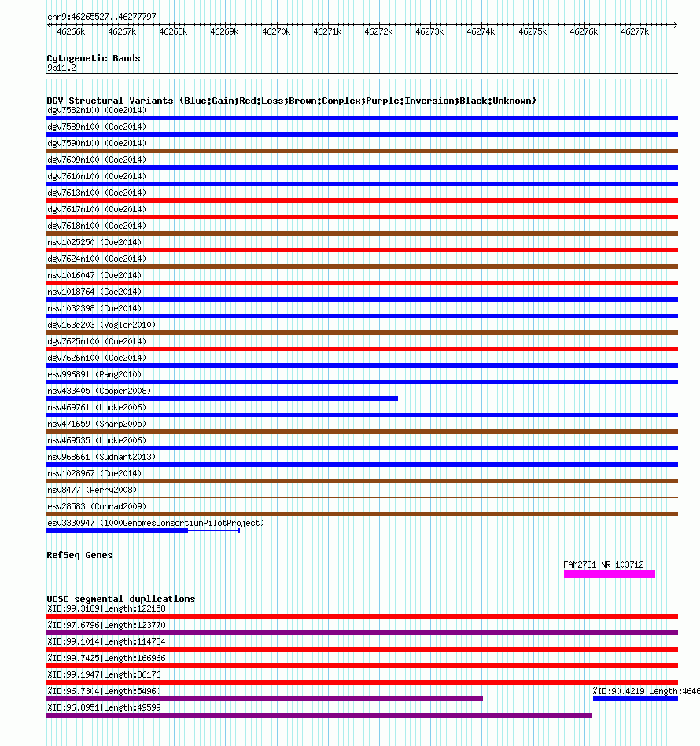This screenshot has width=700, height=746.
Task: Open dgv7610n100 (Coe2014) variant
Action: click(97, 177)
